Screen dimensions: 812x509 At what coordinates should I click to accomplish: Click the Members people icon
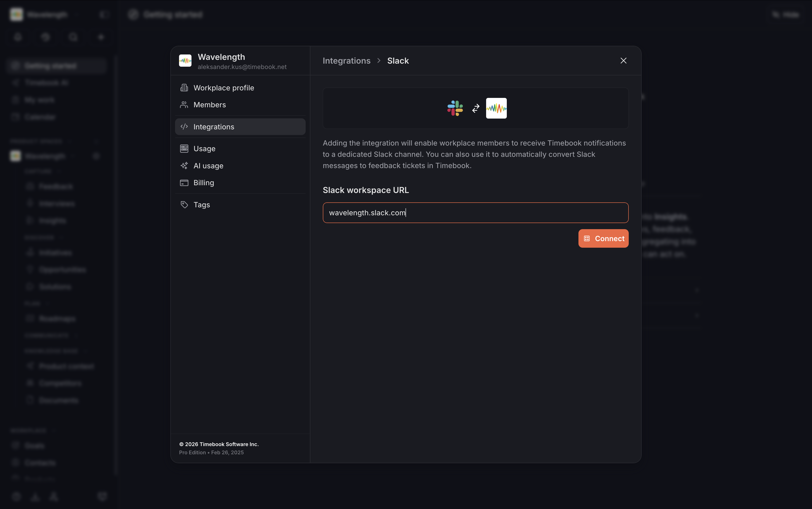coord(184,105)
